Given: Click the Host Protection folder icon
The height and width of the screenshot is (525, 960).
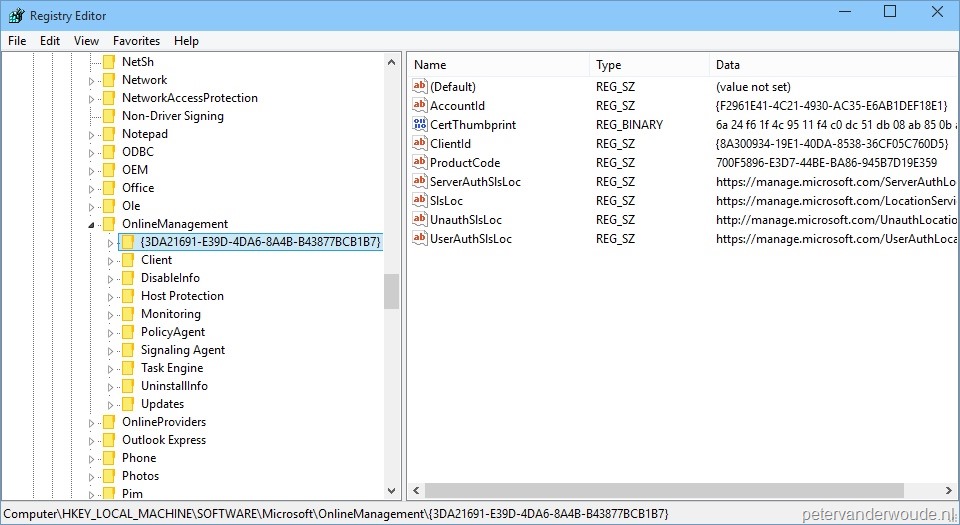Looking at the screenshot, I should (x=128, y=296).
